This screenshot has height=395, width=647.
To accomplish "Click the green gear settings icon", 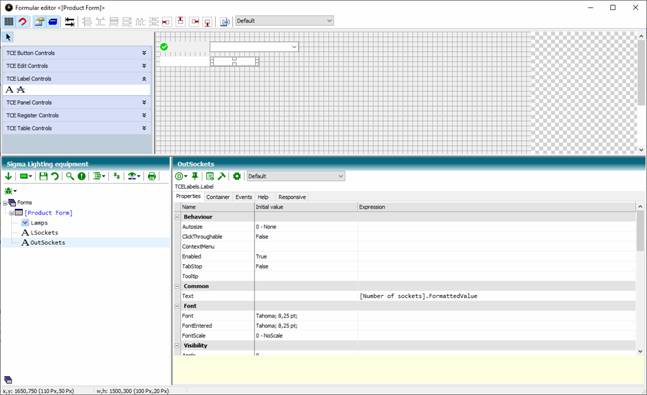I will (237, 176).
